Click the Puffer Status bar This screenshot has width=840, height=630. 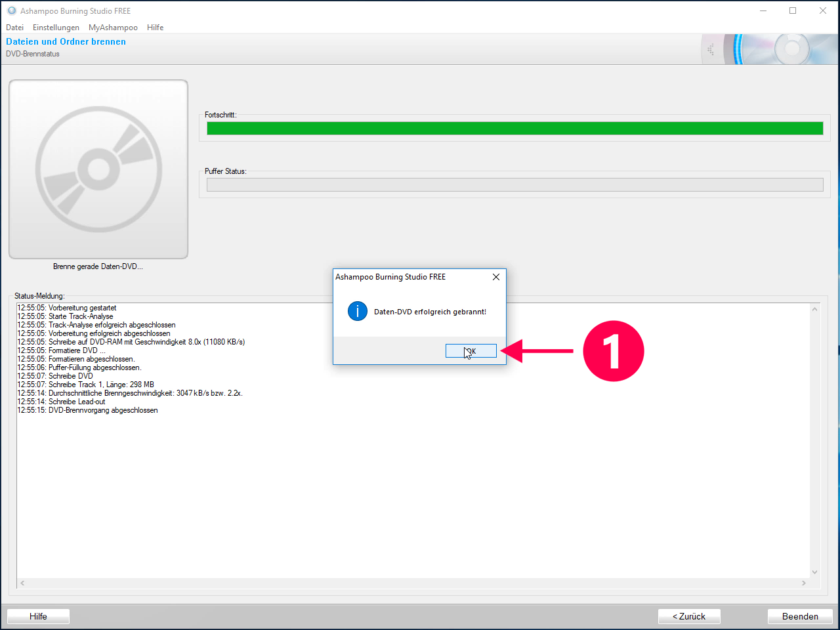515,185
